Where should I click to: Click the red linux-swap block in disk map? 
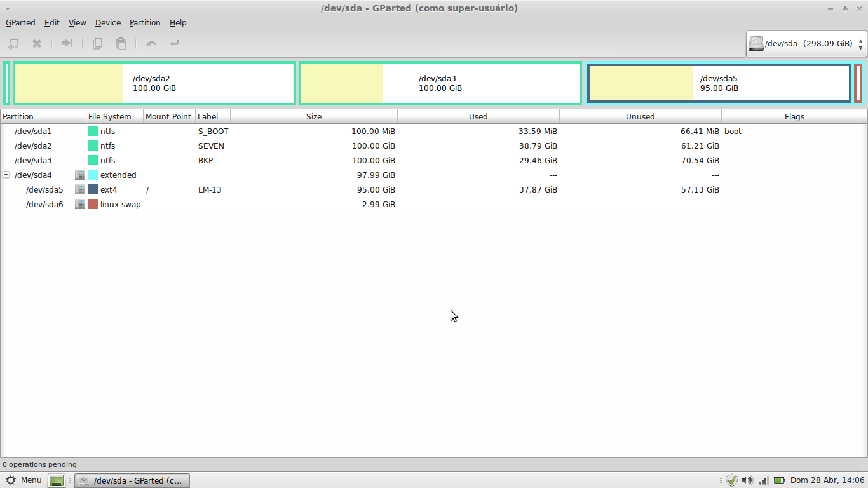pyautogui.click(x=858, y=83)
